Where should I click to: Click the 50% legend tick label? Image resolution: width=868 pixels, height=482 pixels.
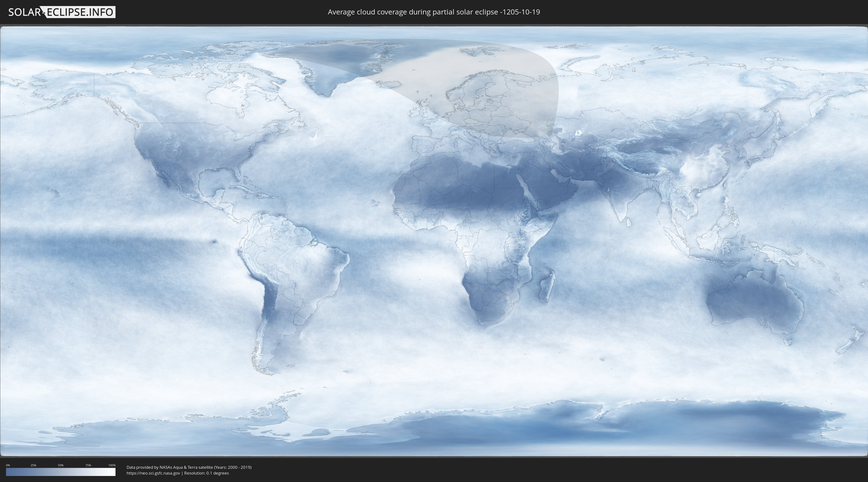[x=61, y=465]
